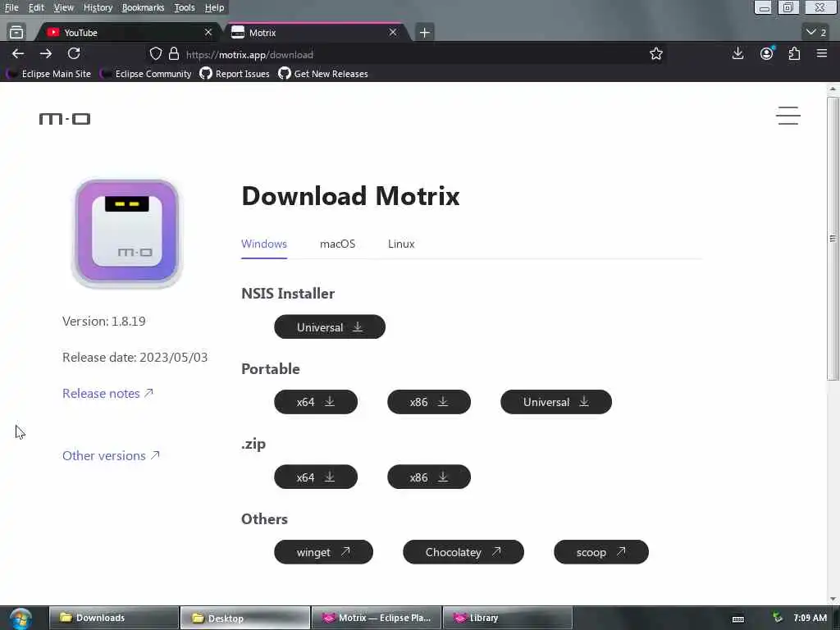840x630 pixels.
Task: Open the Bookmarks menu
Action: [x=143, y=7]
